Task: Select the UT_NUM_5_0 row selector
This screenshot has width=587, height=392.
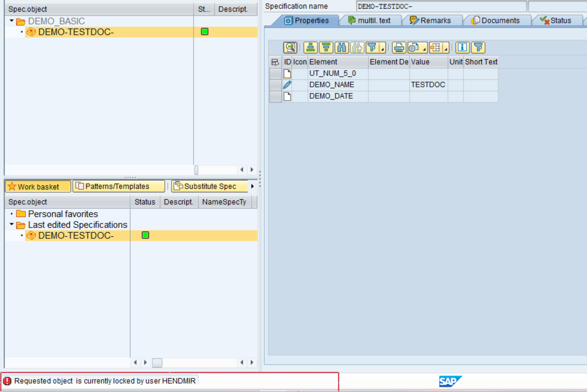Action: [275, 74]
